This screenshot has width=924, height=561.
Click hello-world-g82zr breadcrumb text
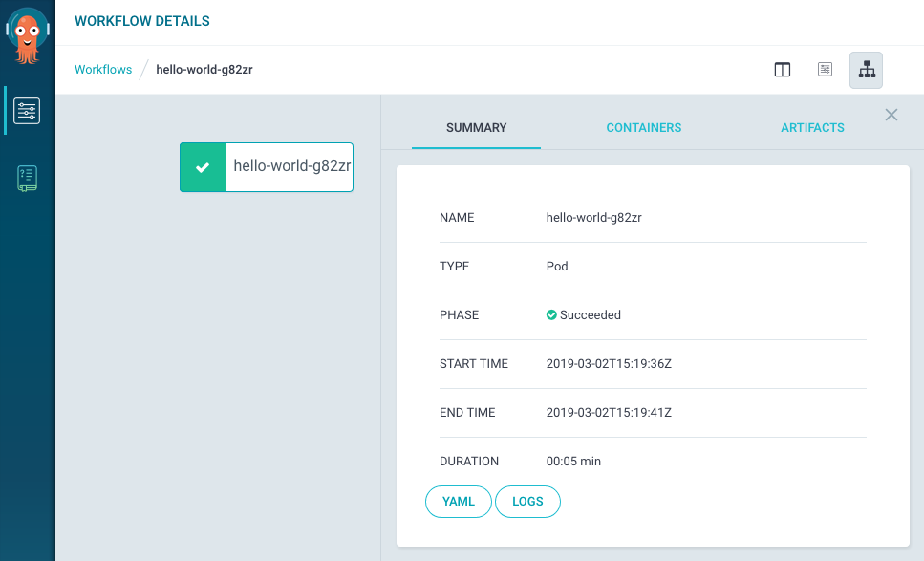204,70
